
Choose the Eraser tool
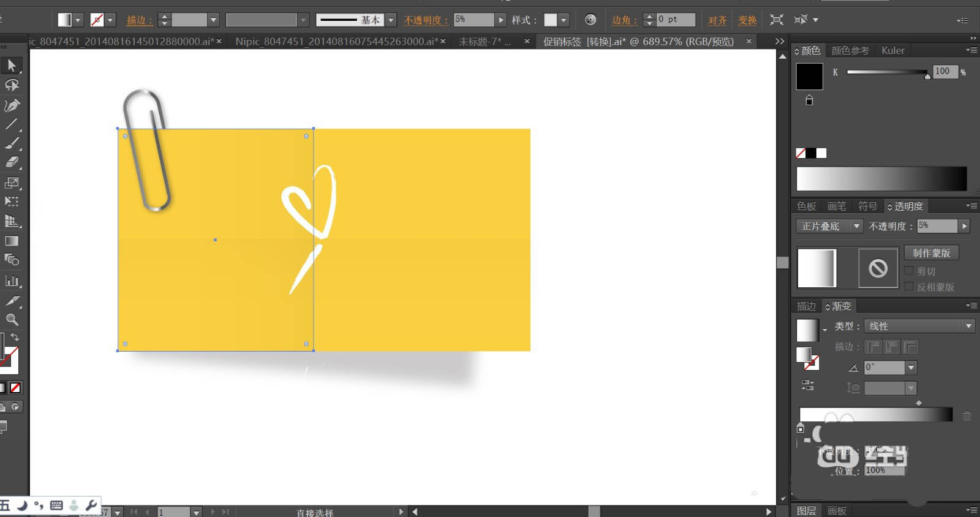12,162
